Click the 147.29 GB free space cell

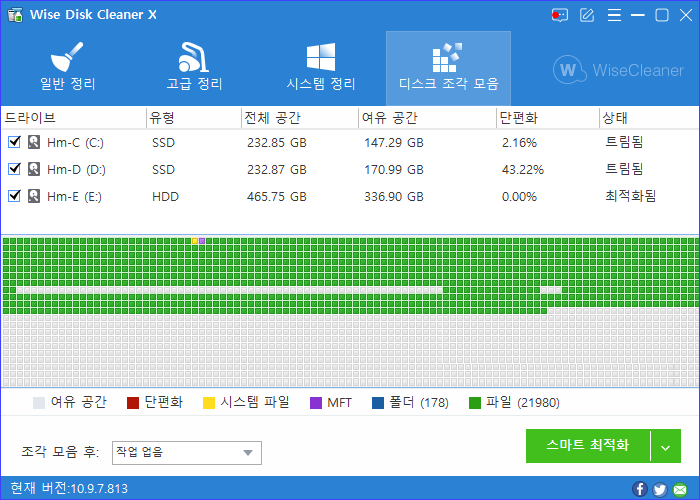(394, 143)
